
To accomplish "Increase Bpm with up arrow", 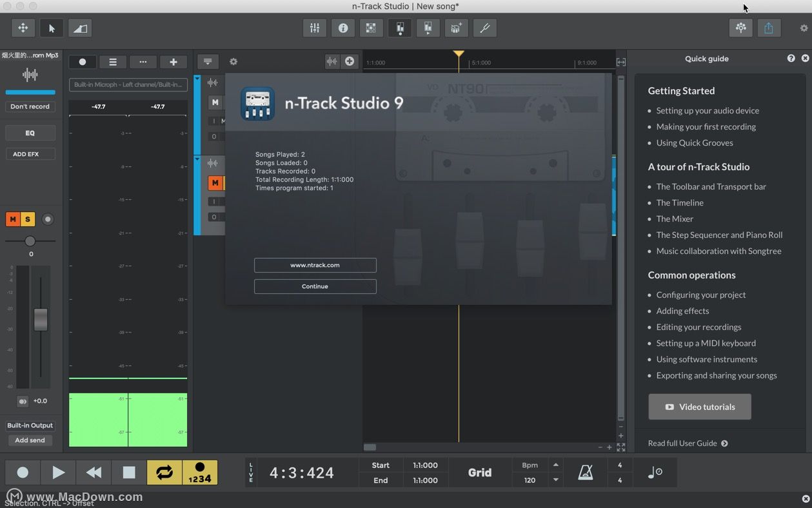I will pos(556,465).
